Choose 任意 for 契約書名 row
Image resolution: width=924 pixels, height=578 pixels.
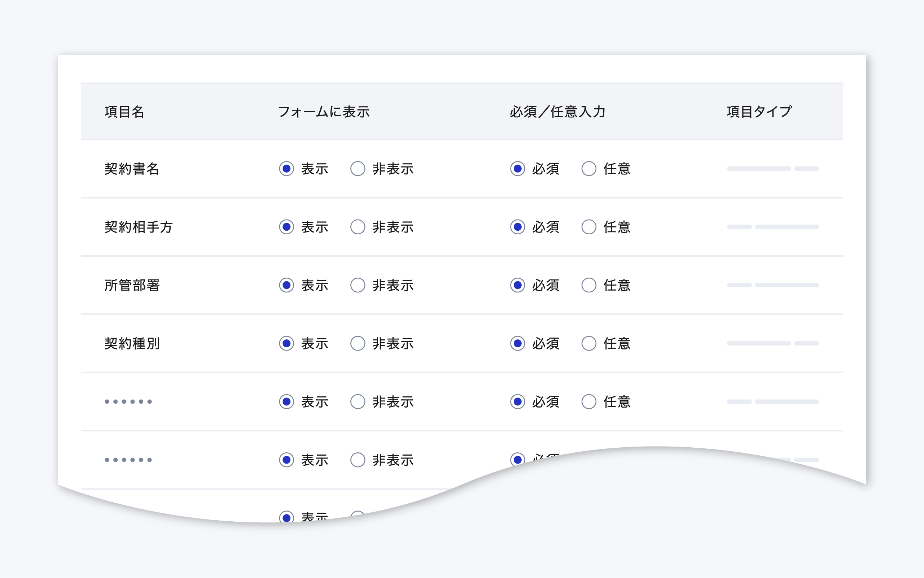[588, 169]
